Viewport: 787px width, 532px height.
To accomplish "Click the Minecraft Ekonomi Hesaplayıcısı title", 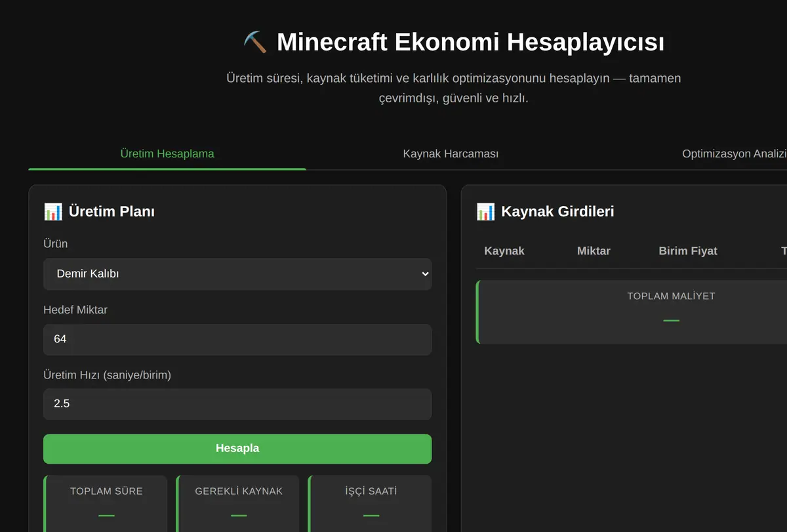I will [x=470, y=42].
